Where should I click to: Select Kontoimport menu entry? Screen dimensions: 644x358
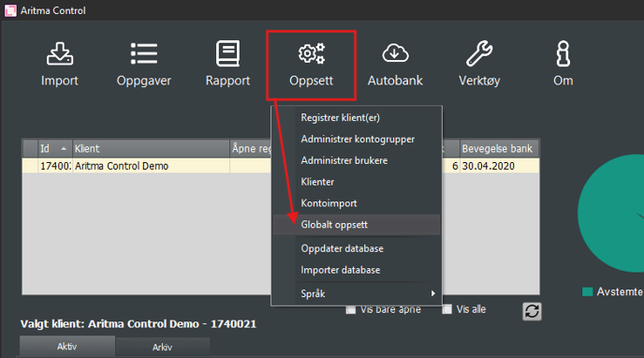[357, 203]
